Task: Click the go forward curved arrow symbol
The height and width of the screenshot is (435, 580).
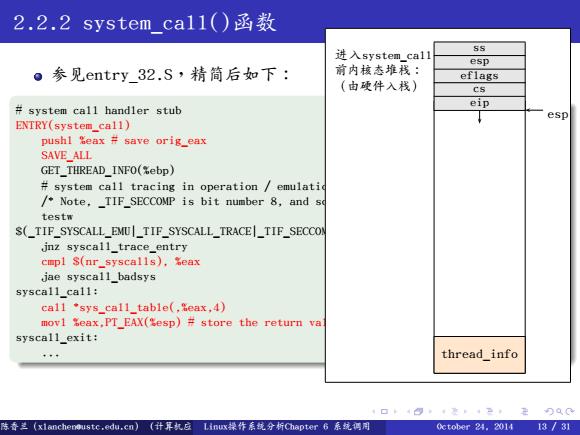Action: click(570, 412)
